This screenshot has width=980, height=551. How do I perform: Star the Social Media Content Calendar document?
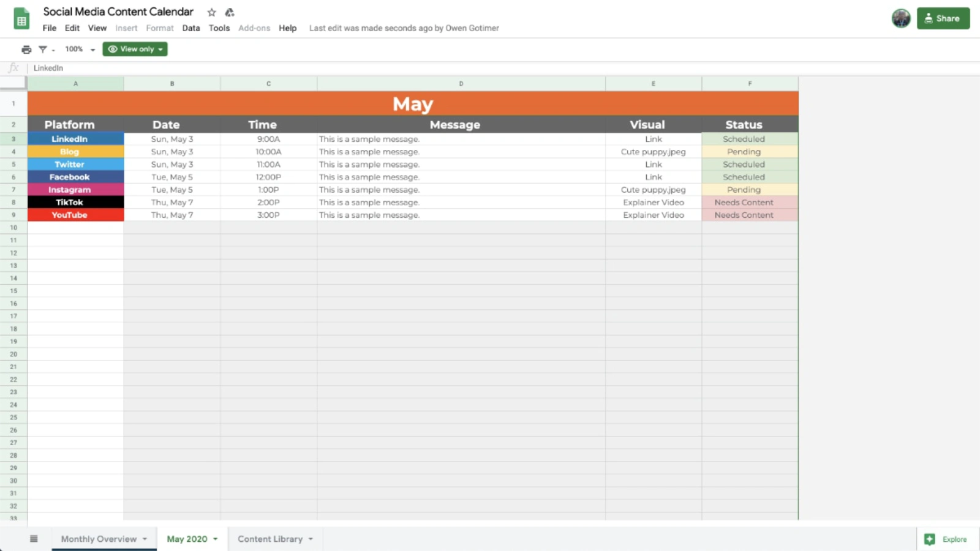(x=212, y=12)
